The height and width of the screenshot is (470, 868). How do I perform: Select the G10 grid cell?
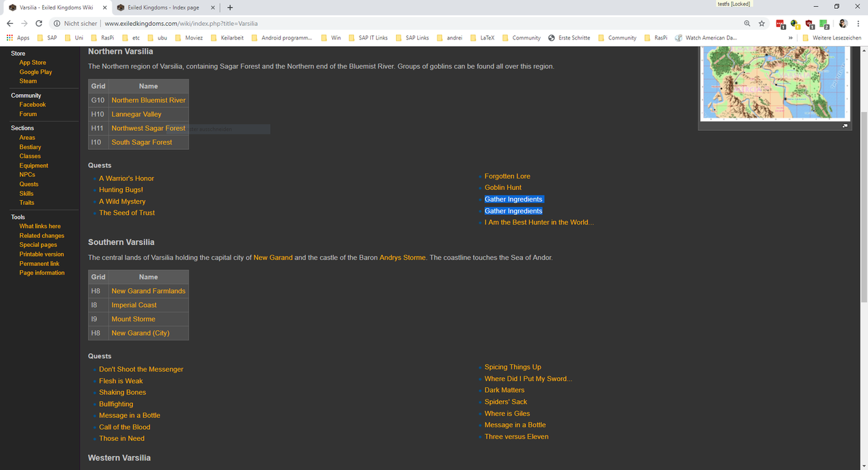pyautogui.click(x=98, y=100)
